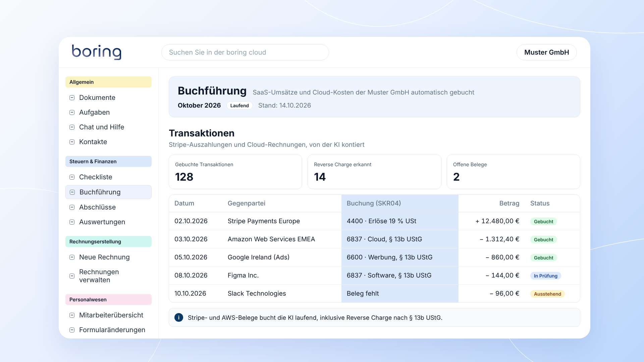Open Formularänderungen

point(108,330)
